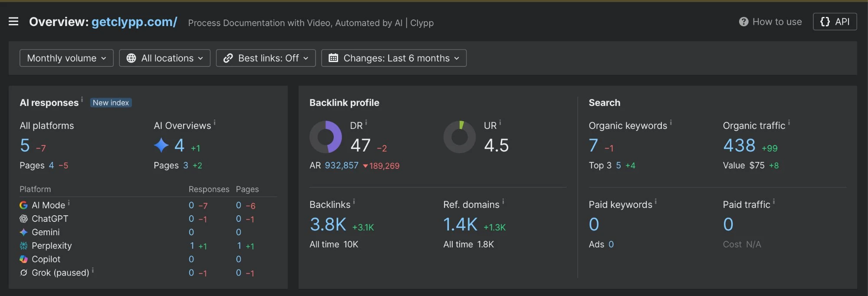Open AI Overviews Pages count 3

point(185,165)
